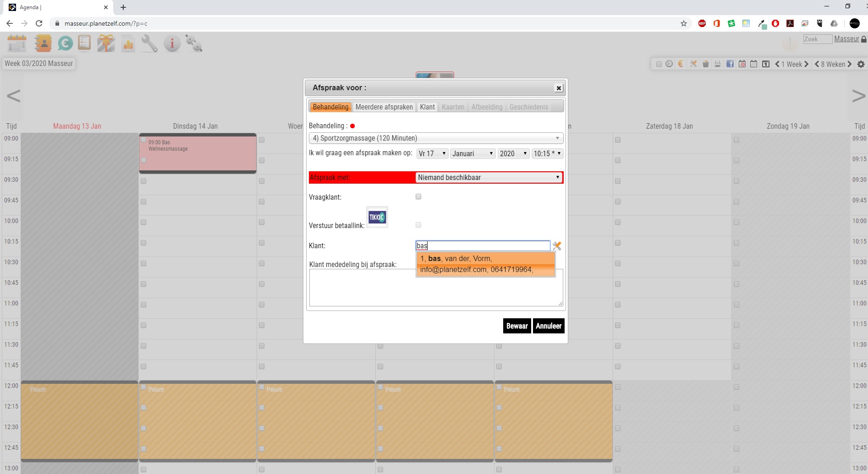This screenshot has width=868, height=474.
Task: Click the Facebook icon in agenda toolbar
Action: [730, 64]
